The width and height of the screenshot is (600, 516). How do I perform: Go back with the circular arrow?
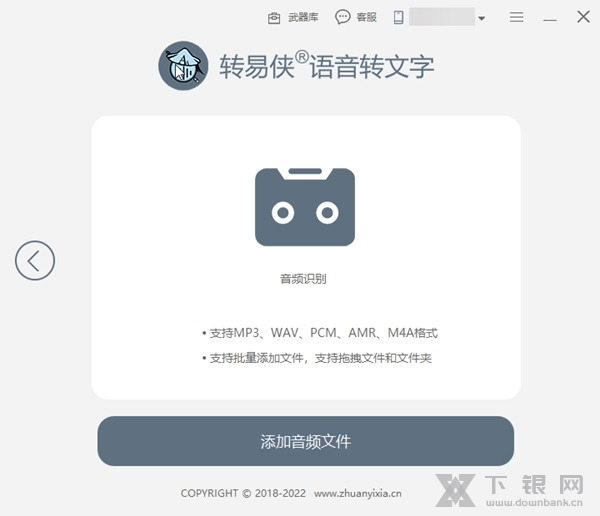(35, 261)
